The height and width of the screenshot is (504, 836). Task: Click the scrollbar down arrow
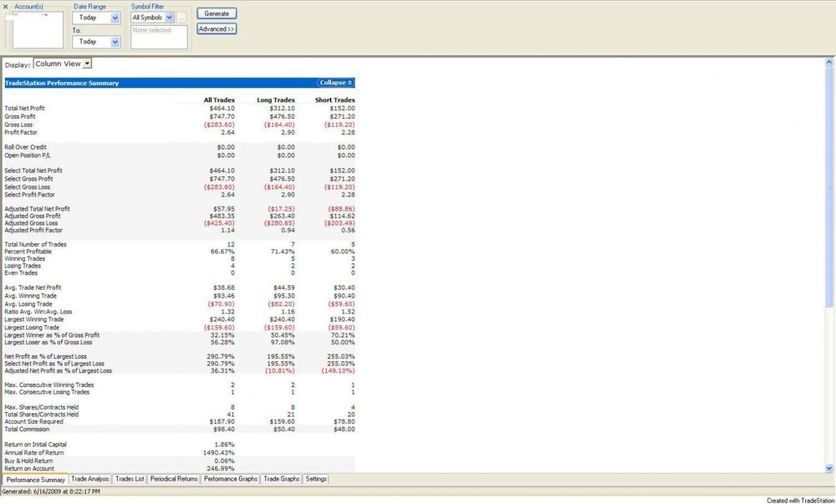pyautogui.click(x=829, y=468)
